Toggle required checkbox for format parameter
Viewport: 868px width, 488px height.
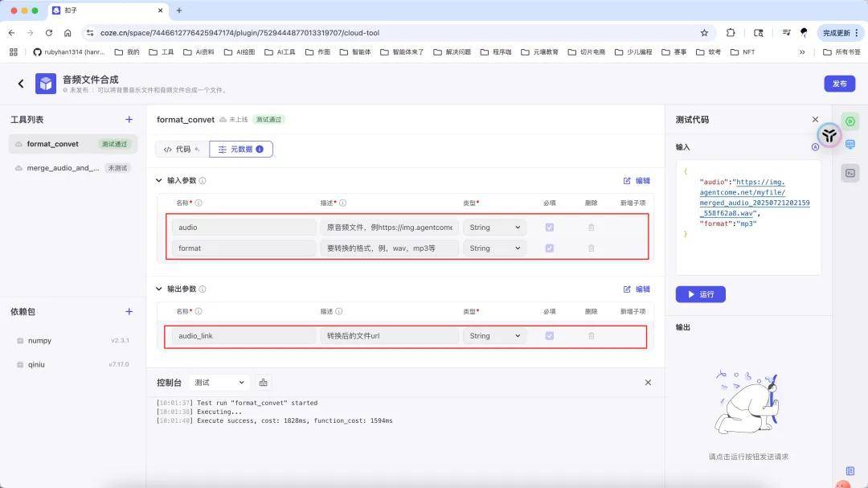coord(550,248)
